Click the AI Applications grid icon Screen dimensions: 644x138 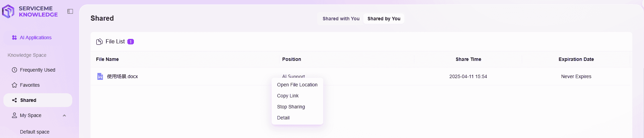[x=14, y=38]
